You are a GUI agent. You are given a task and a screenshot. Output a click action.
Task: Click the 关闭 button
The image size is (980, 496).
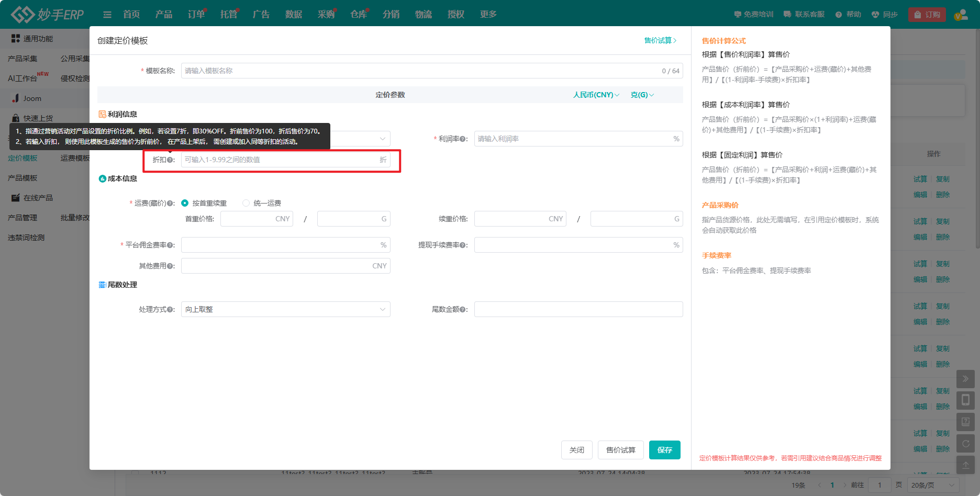click(x=577, y=450)
